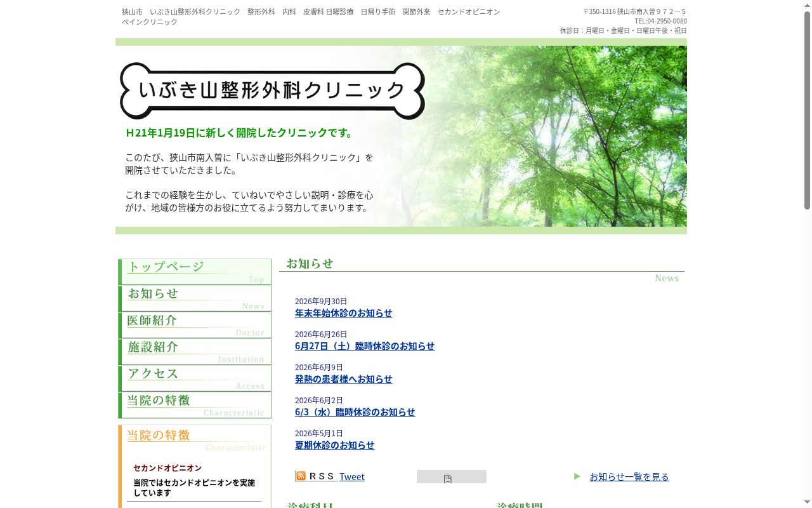Screen dimensions: 812x508
Task: Go to 医師紹介 Doctor page
Action: click(195, 325)
